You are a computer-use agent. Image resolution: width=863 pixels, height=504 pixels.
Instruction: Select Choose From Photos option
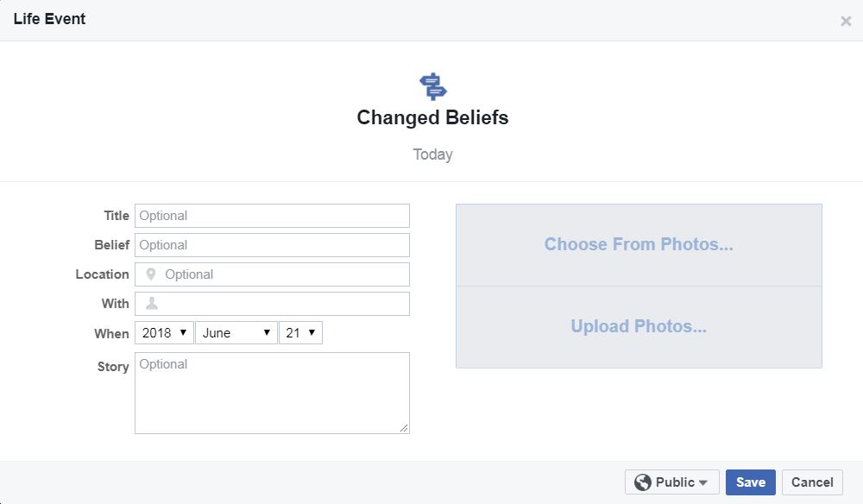639,245
